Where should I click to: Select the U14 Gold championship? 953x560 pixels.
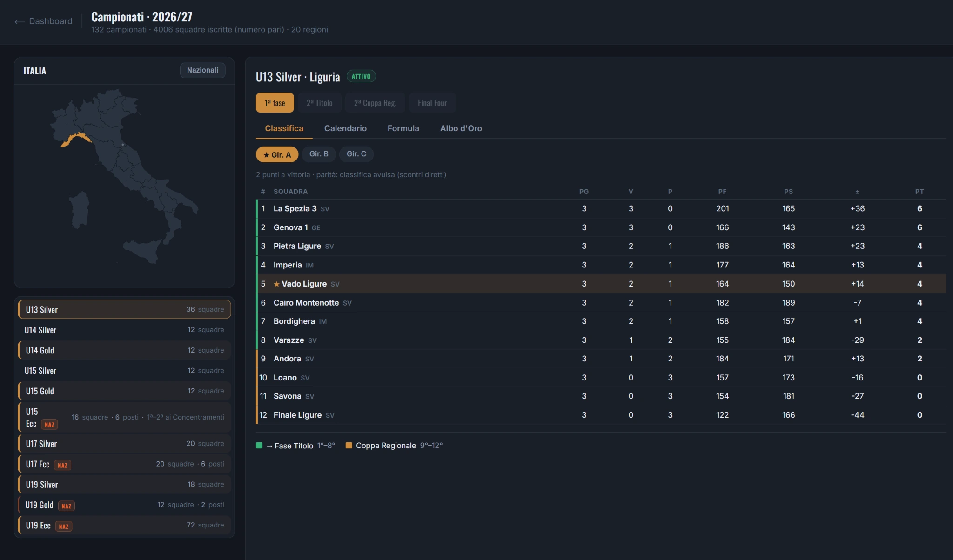124,350
